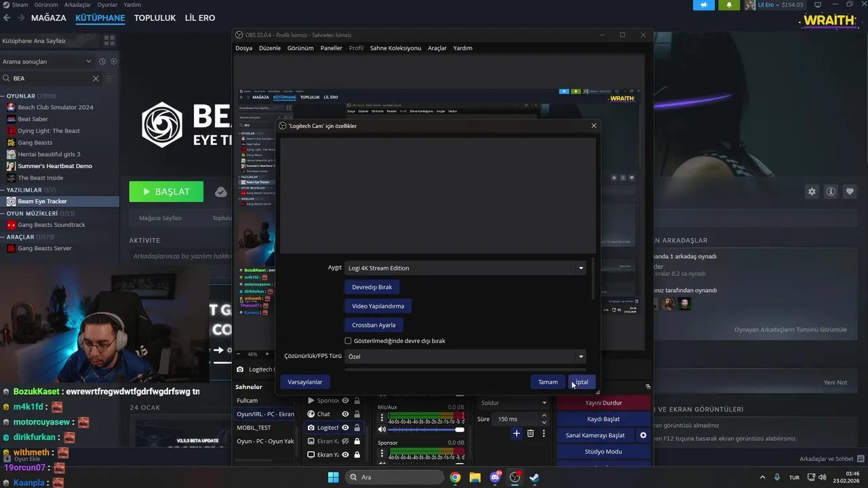
Task: Collapse the OYUN MÜZİKLERİ category
Action: pyautogui.click(x=3, y=213)
